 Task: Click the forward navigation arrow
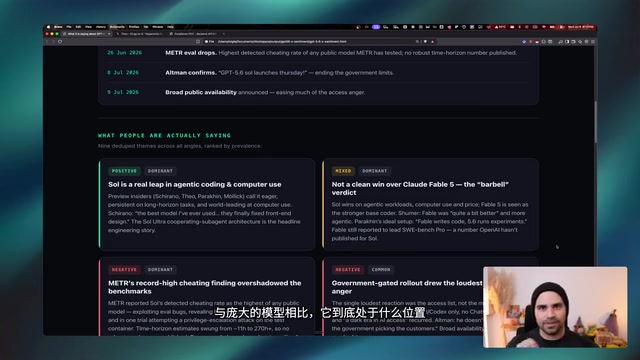pos(53,41)
